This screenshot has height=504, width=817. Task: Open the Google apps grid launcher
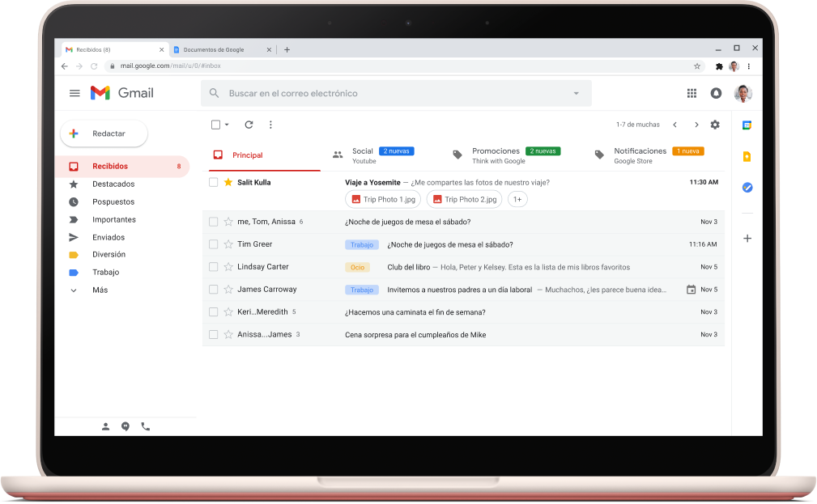(x=691, y=93)
